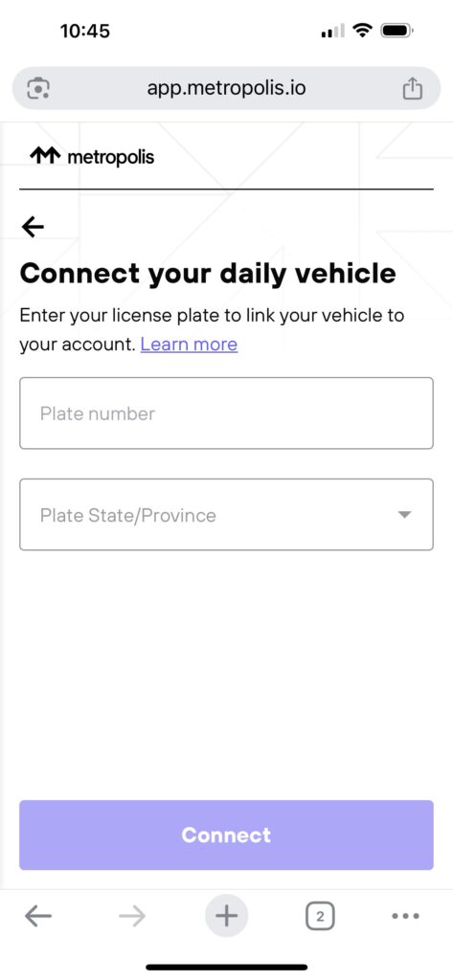Open a new tab with plus button

(226, 916)
